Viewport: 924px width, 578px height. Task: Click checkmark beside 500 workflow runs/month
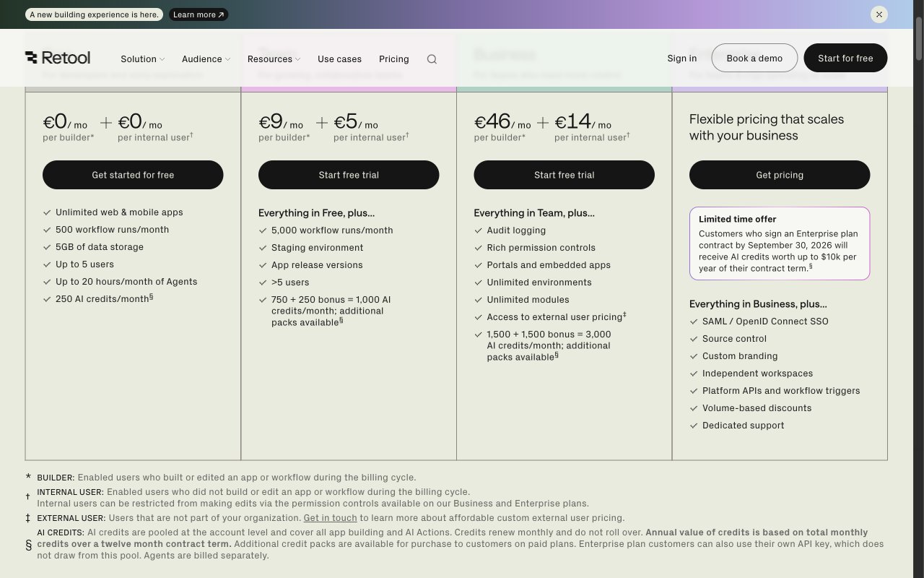point(47,230)
